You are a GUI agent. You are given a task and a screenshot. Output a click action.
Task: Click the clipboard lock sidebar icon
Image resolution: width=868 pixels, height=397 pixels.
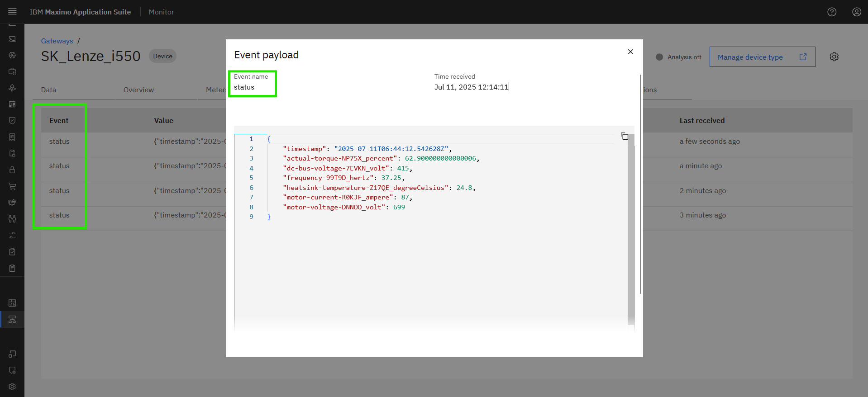(x=12, y=153)
